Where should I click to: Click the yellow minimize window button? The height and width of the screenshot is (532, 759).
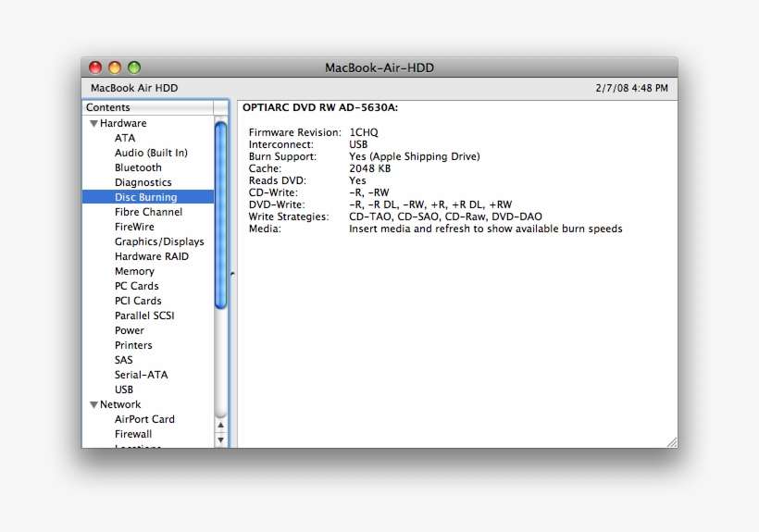point(115,68)
